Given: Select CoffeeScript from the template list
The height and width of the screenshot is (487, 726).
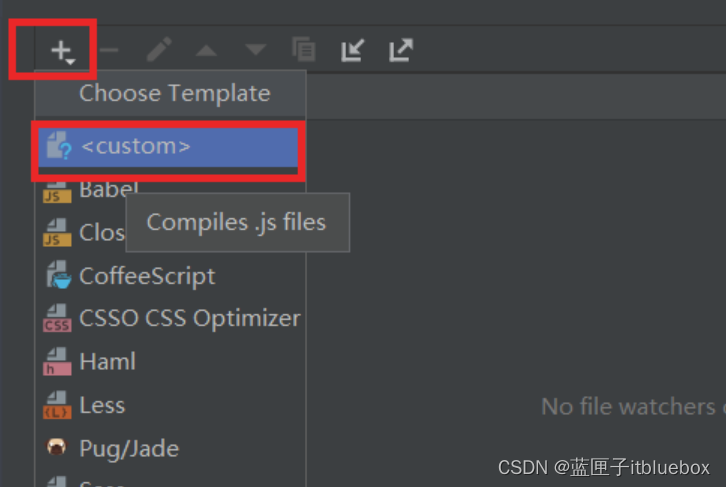Looking at the screenshot, I should coord(147,276).
